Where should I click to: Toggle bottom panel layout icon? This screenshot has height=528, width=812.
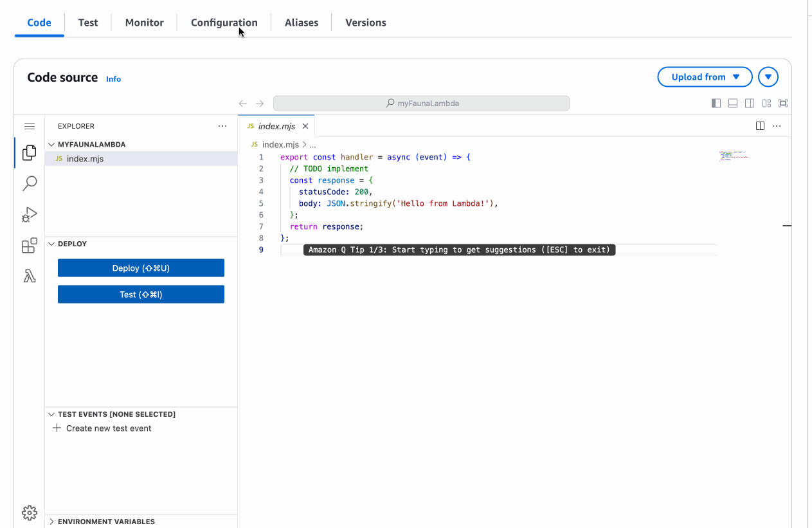coord(733,103)
